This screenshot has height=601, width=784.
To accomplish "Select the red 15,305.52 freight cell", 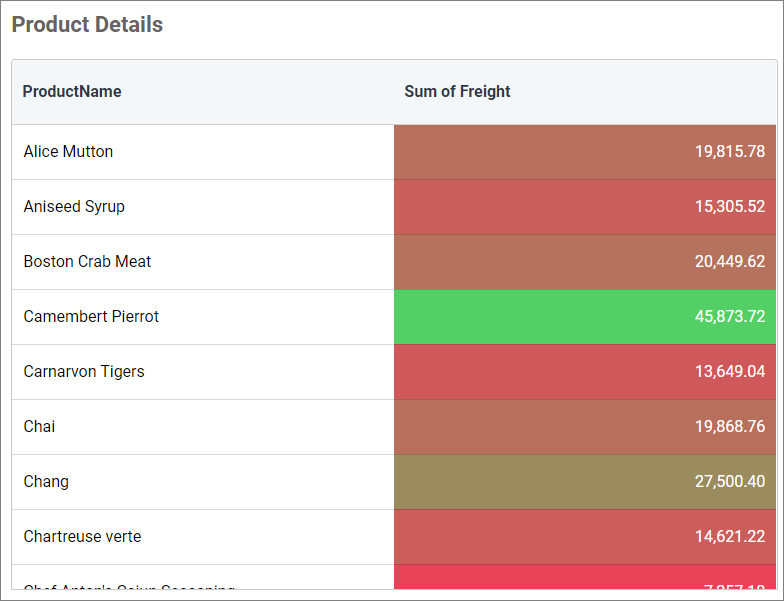I will pyautogui.click(x=585, y=207).
